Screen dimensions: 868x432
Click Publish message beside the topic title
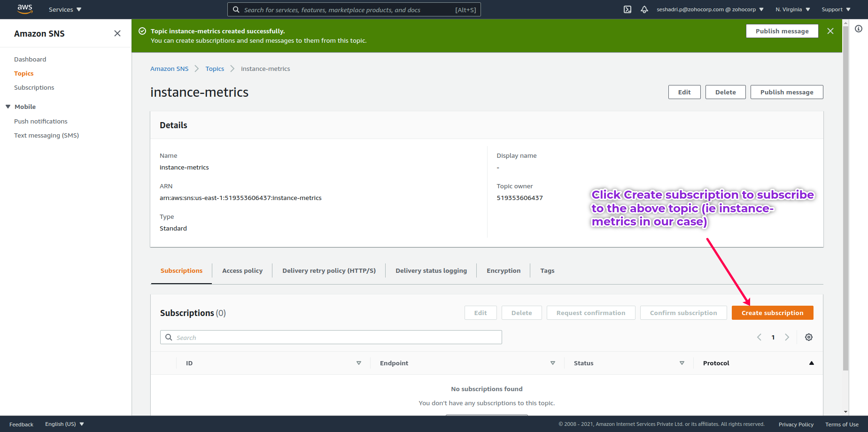click(787, 92)
